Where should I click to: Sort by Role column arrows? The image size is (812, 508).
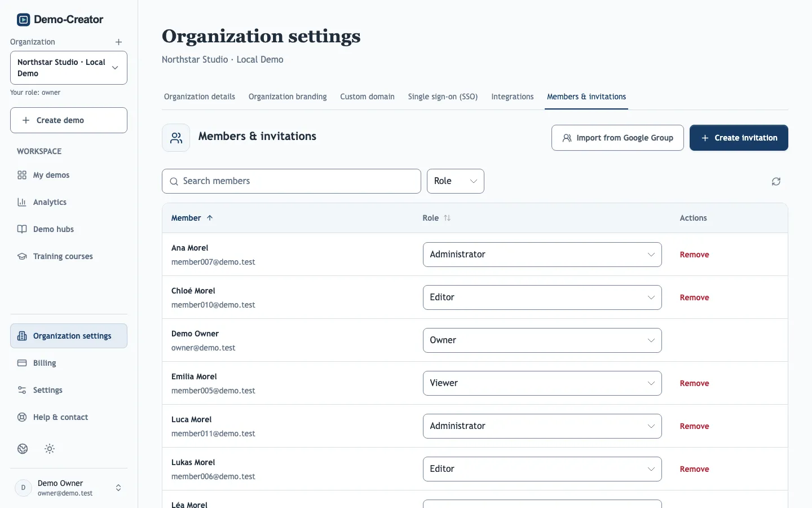point(447,218)
